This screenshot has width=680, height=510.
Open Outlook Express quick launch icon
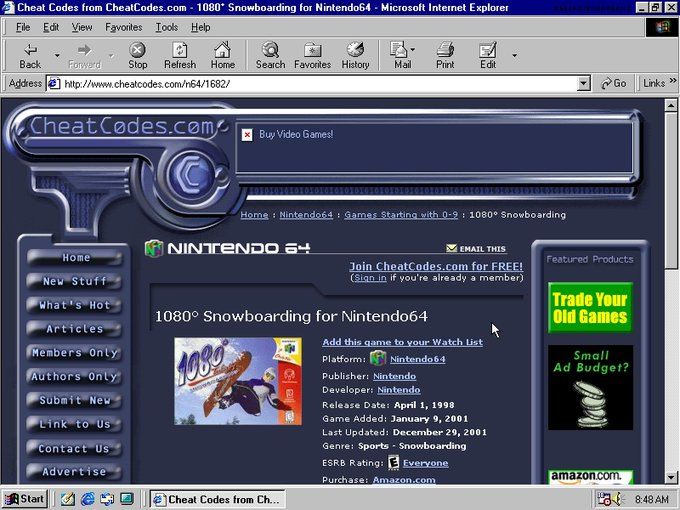[107, 499]
